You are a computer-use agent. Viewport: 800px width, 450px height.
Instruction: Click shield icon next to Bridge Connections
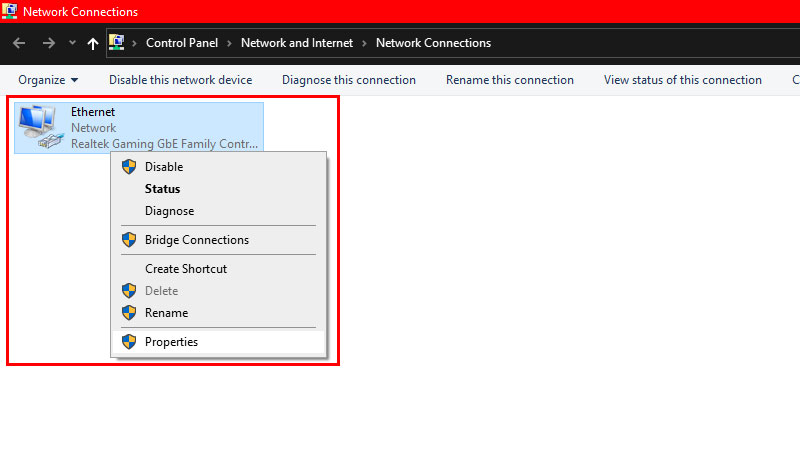coord(128,240)
